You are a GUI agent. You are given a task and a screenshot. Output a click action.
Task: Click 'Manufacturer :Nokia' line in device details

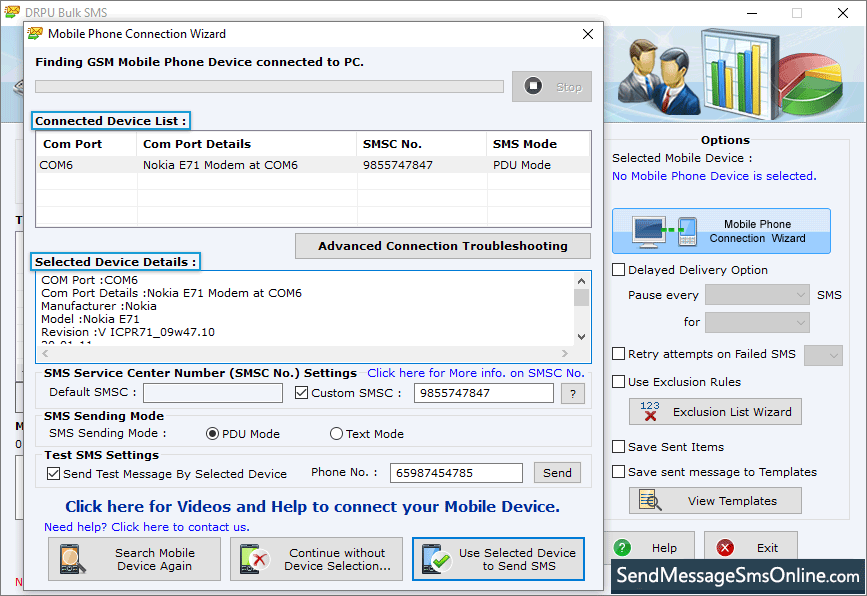click(98, 306)
